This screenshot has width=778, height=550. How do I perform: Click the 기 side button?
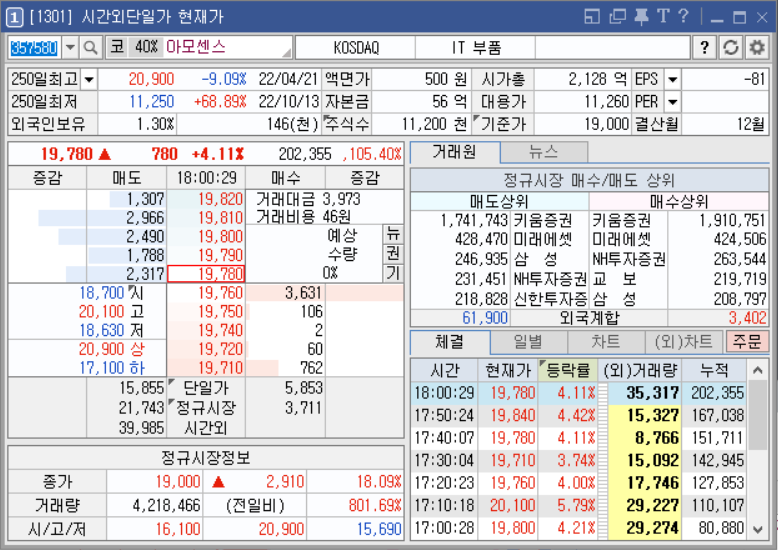coord(393,273)
